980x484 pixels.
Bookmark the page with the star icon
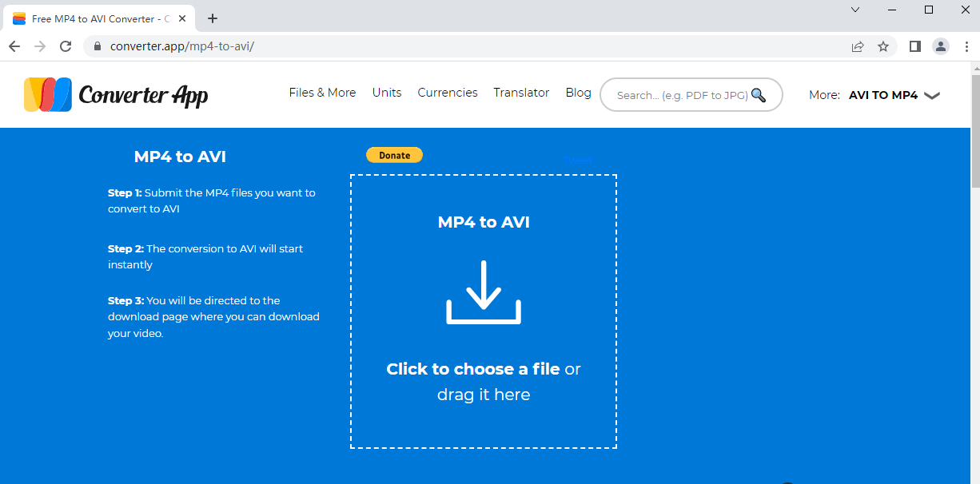click(x=883, y=46)
